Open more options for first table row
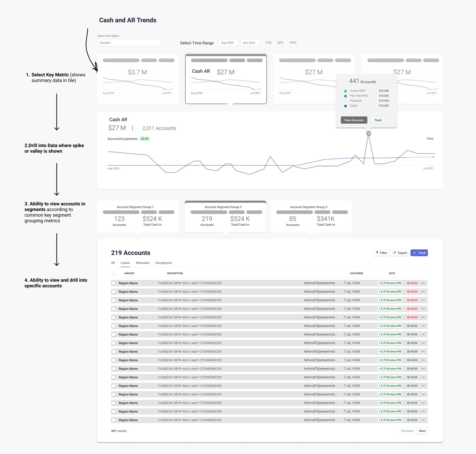 423,283
